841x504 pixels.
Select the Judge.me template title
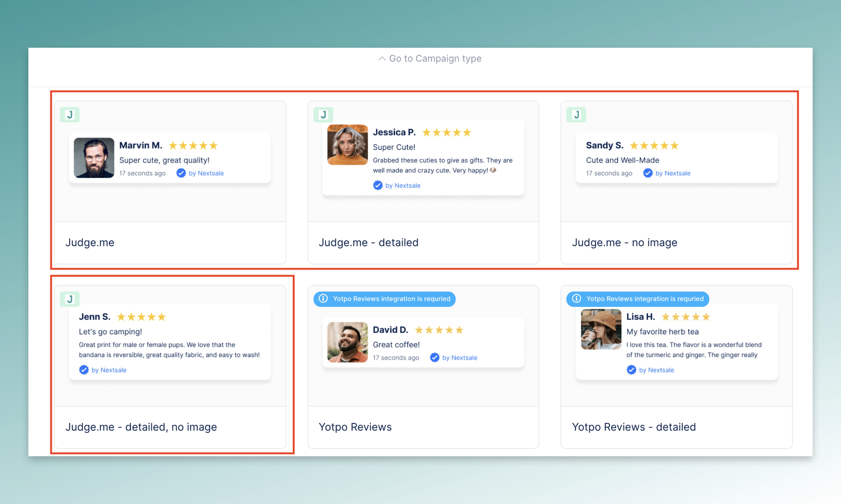point(90,243)
